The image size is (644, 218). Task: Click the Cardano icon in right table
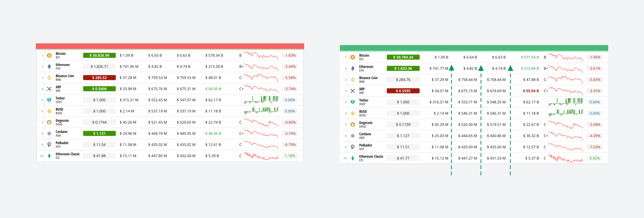tap(353, 136)
